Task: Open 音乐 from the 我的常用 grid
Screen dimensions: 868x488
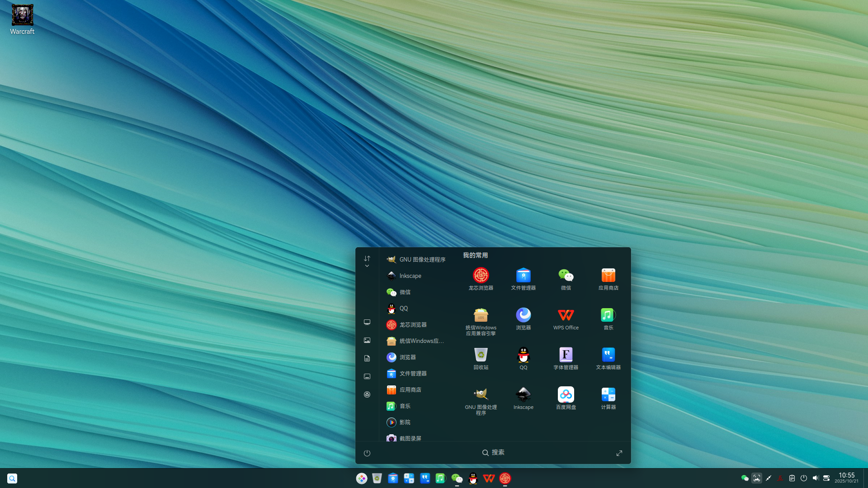Action: tap(608, 319)
